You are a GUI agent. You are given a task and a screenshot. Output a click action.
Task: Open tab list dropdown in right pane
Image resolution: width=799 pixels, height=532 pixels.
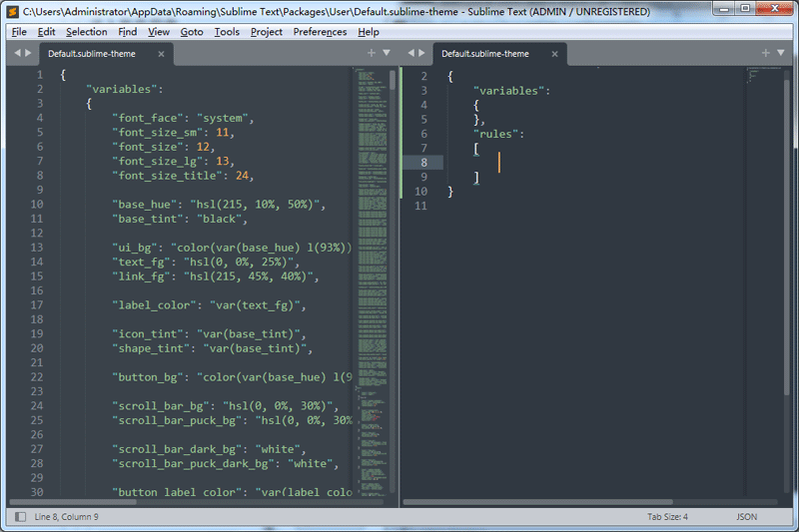tap(781, 53)
